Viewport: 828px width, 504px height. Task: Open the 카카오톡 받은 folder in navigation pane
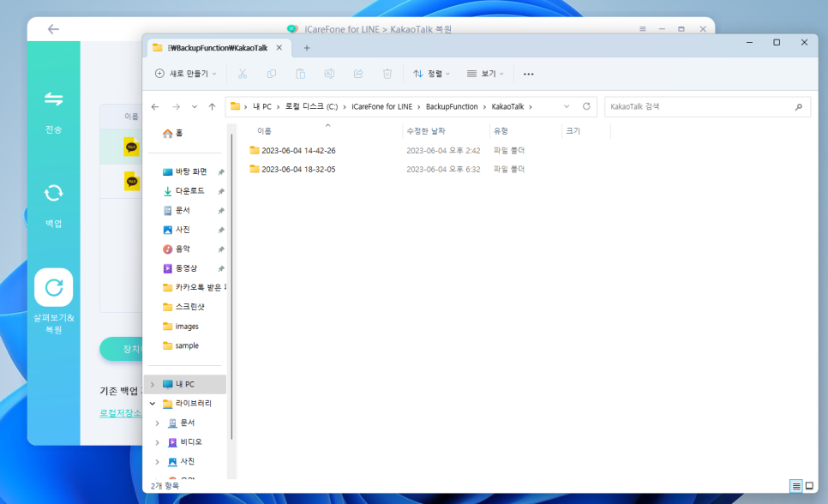(x=195, y=287)
